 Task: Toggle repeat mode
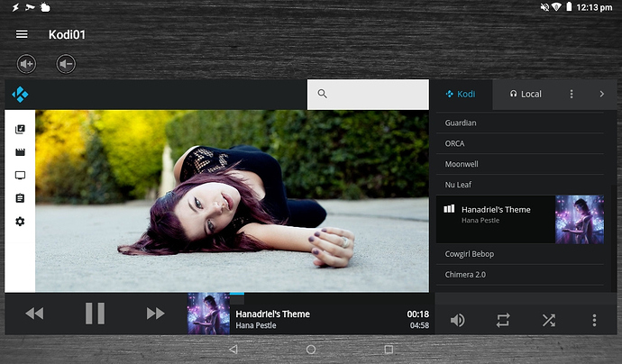[503, 321]
